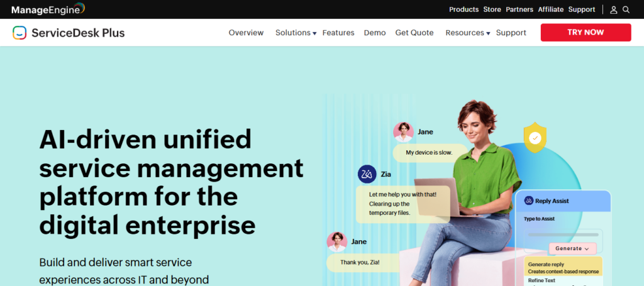Click the Reply Assist Zia icon
The width and height of the screenshot is (644, 286).
pos(528,201)
